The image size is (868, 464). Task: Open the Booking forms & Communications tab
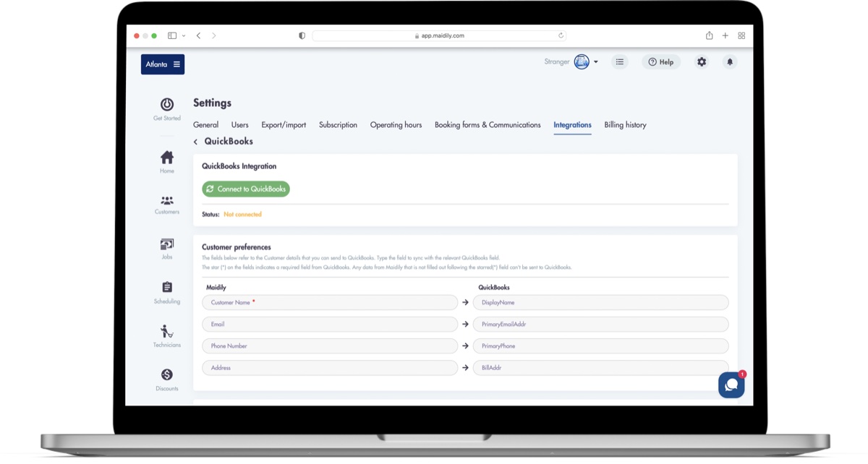point(488,125)
